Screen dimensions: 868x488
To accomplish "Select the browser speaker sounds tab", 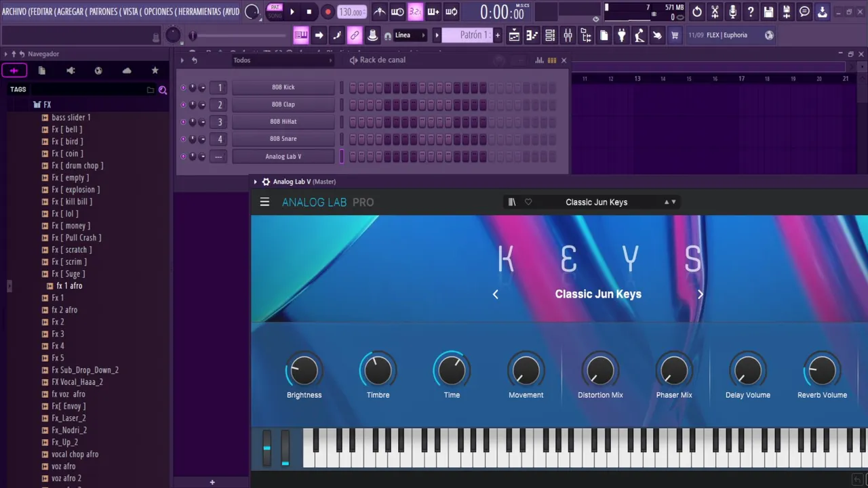I will 71,70.
